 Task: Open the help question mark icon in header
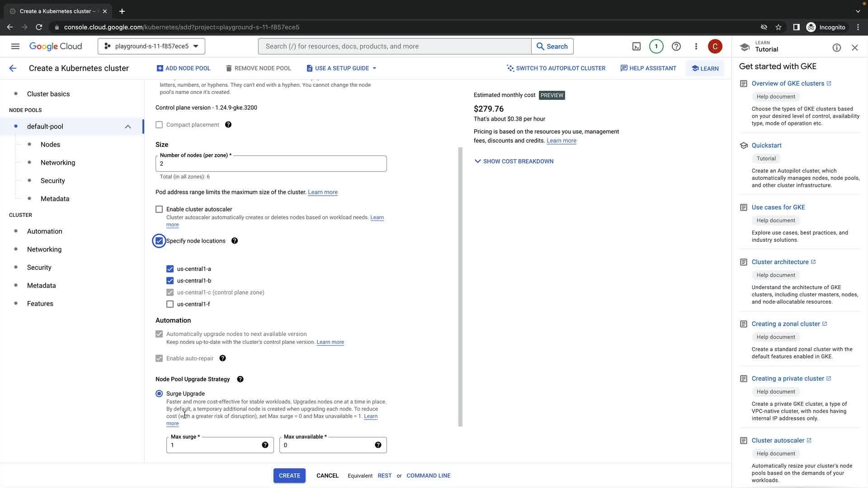676,47
